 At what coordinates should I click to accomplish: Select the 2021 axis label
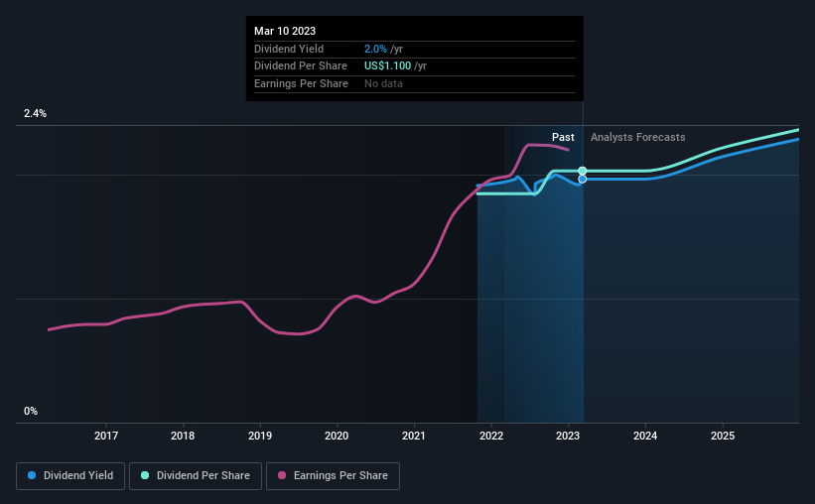pyautogui.click(x=414, y=436)
